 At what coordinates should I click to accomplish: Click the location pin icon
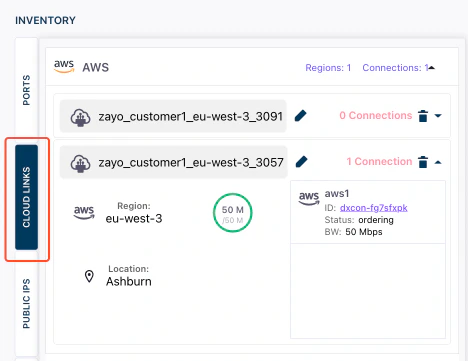click(x=89, y=276)
